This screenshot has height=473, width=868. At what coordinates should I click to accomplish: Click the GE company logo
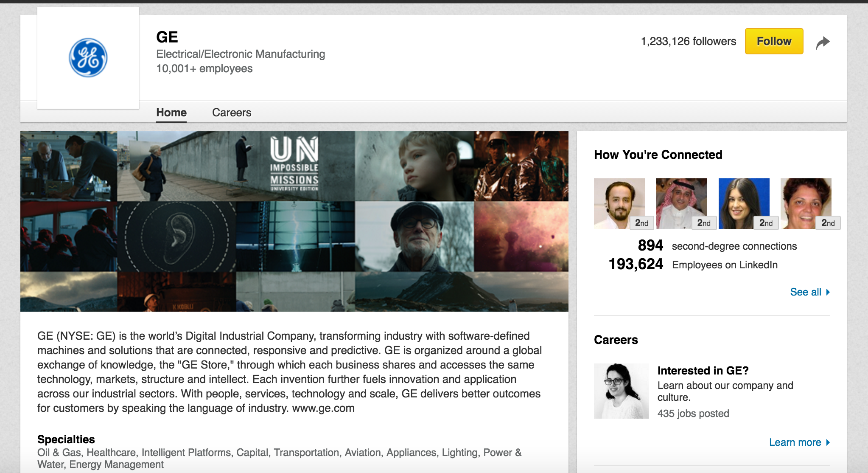[88, 58]
